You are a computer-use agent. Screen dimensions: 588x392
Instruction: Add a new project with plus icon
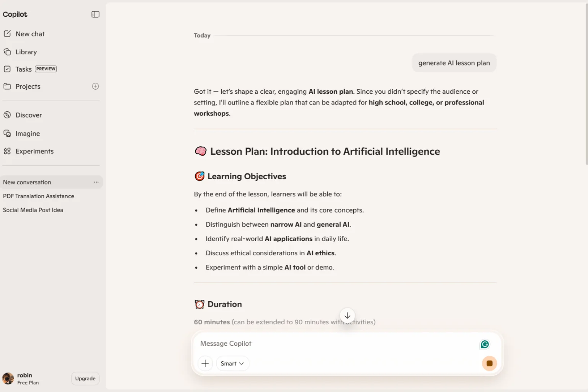point(95,86)
